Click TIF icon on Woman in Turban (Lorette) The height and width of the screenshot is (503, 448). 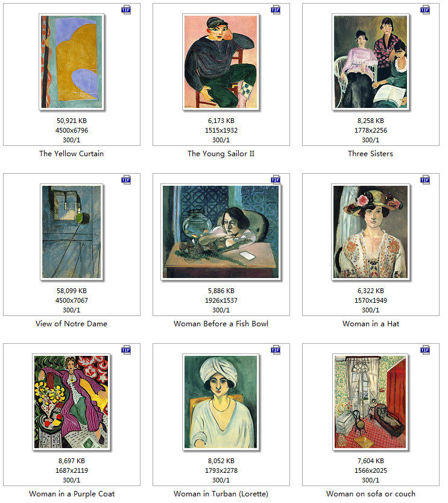click(x=276, y=350)
